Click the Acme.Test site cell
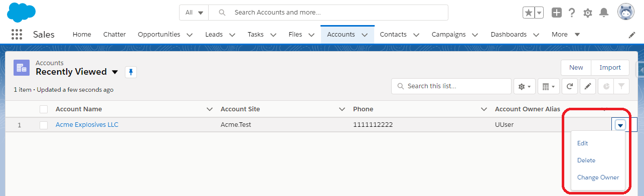The image size is (644, 196). pyautogui.click(x=236, y=125)
